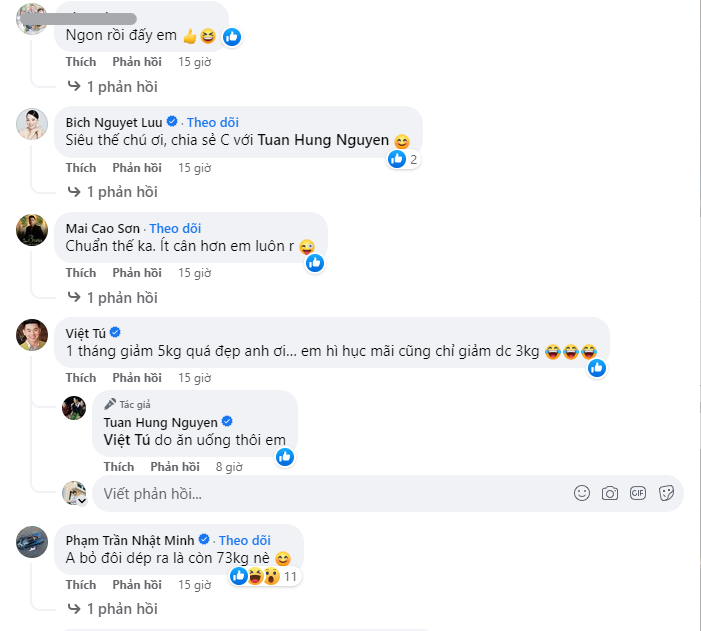
Task: Click 8 giờ timestamp on author reply
Action: pyautogui.click(x=229, y=467)
